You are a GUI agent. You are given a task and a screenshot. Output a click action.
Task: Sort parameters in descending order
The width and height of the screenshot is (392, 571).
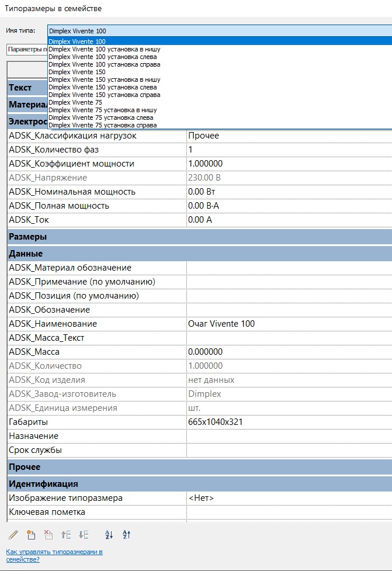point(126,535)
